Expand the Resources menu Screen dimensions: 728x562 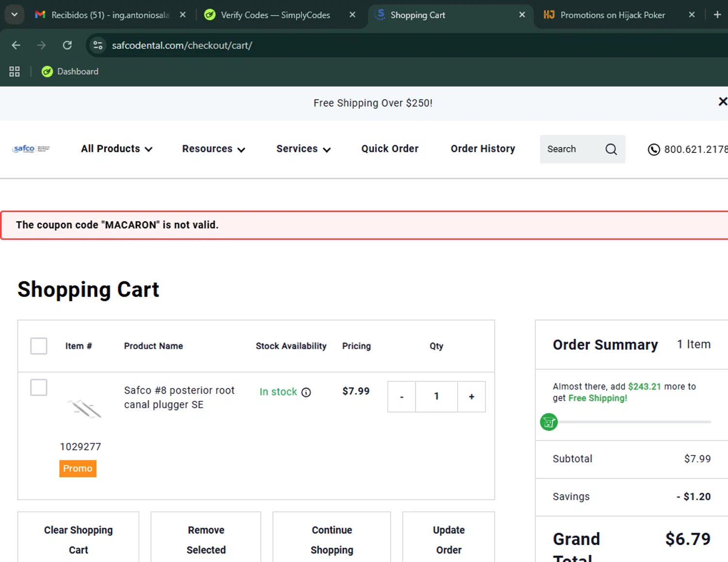point(214,149)
